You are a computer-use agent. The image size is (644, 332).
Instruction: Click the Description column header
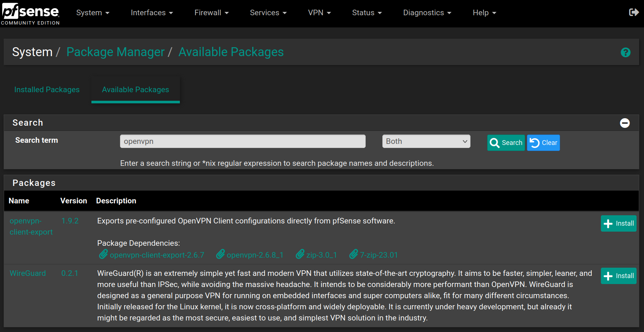(x=116, y=201)
